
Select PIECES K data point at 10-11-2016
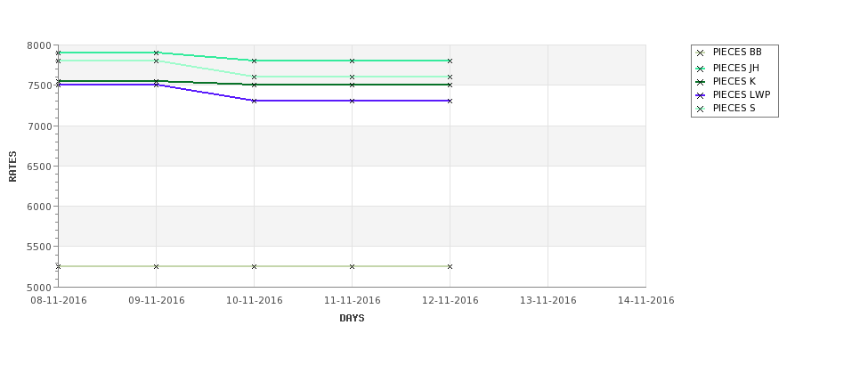coord(254,85)
